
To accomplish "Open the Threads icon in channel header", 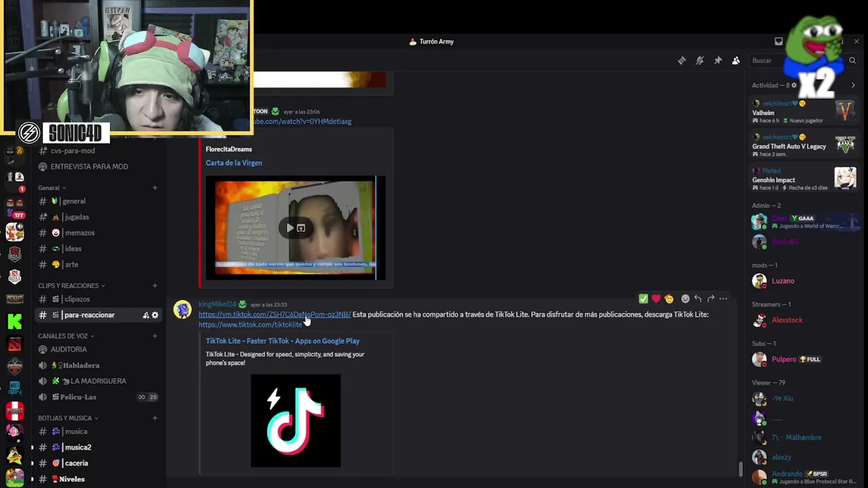I will tap(682, 60).
